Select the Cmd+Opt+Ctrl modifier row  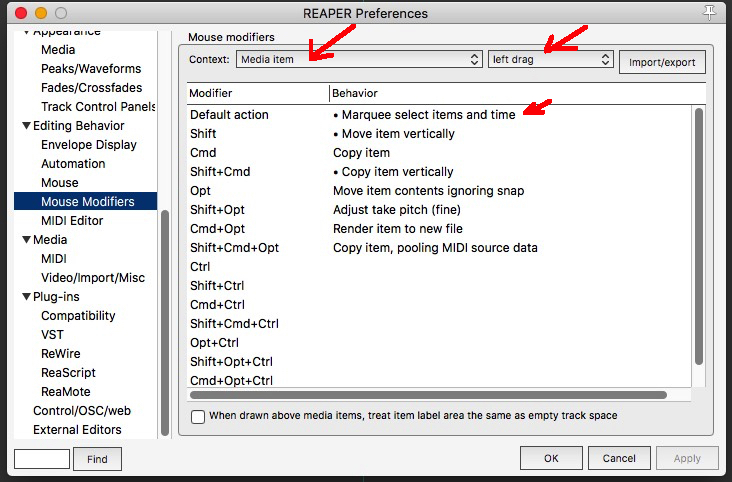tap(439, 380)
